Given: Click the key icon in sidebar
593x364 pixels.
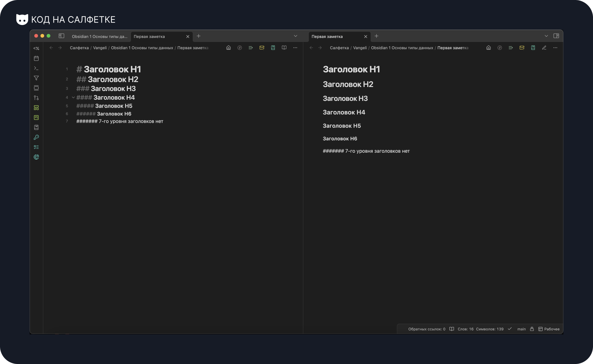Looking at the screenshot, I should [36, 137].
